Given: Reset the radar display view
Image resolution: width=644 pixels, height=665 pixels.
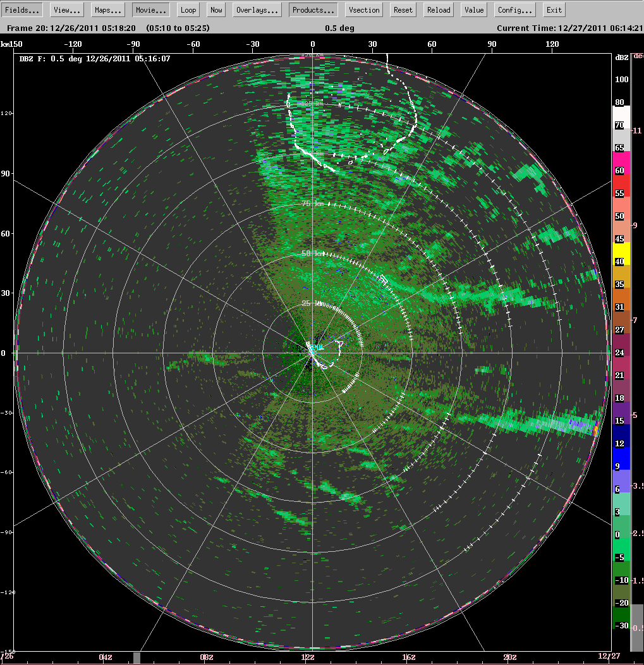Looking at the screenshot, I should (x=402, y=9).
